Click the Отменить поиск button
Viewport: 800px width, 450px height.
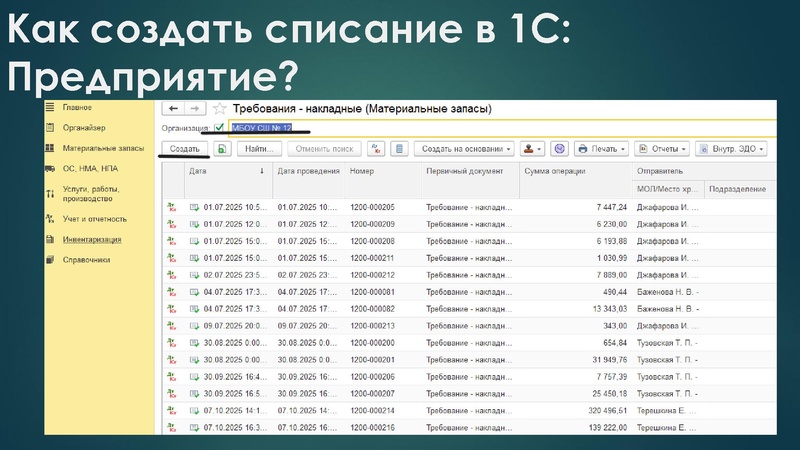coord(324,149)
